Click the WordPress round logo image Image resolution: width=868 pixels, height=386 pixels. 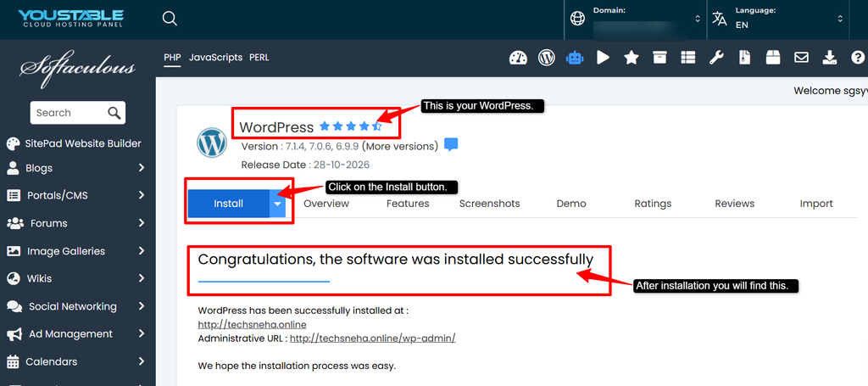[212, 143]
